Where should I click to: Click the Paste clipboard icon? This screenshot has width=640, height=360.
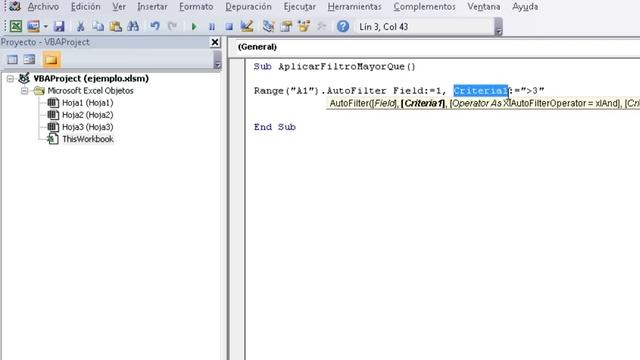tap(116, 27)
